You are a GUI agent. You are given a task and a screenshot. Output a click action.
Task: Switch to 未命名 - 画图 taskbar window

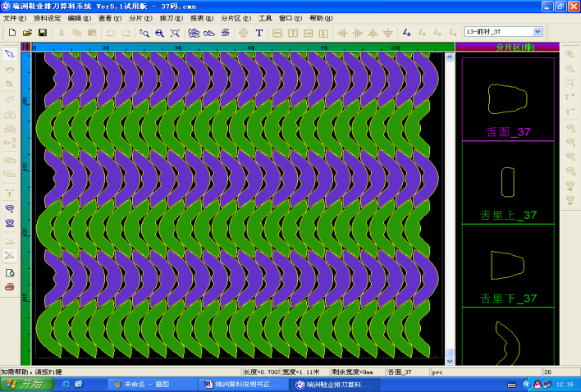pyautogui.click(x=153, y=385)
